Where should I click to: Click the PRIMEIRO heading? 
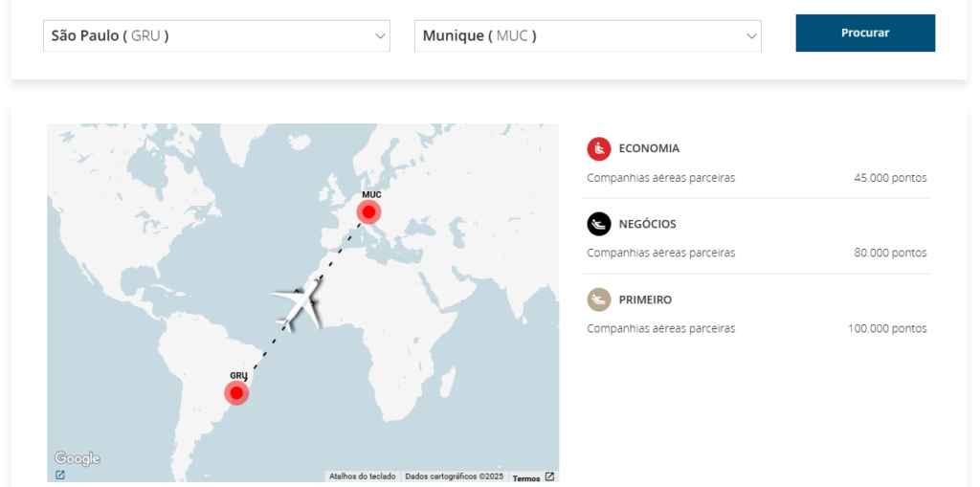click(645, 299)
